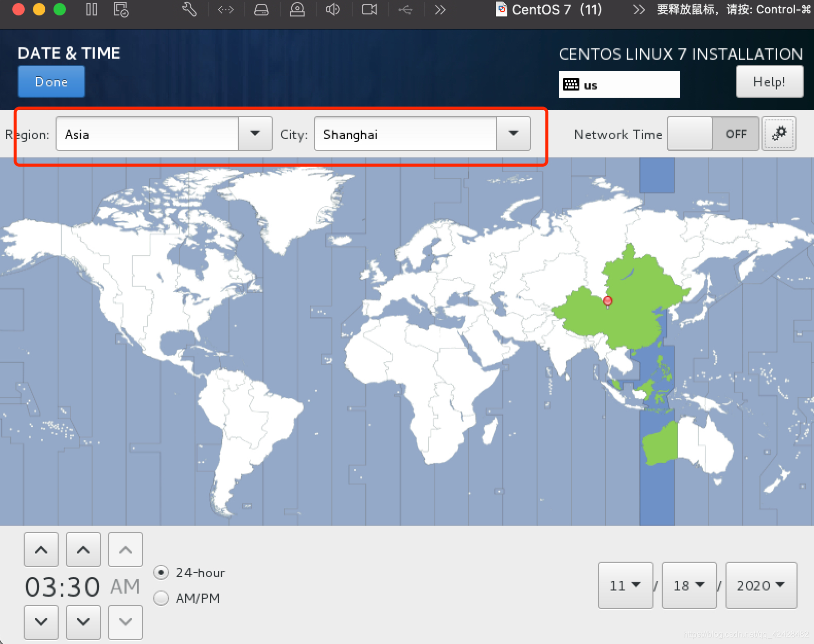
Task: Open the Region dropdown arrow
Action: point(255,134)
